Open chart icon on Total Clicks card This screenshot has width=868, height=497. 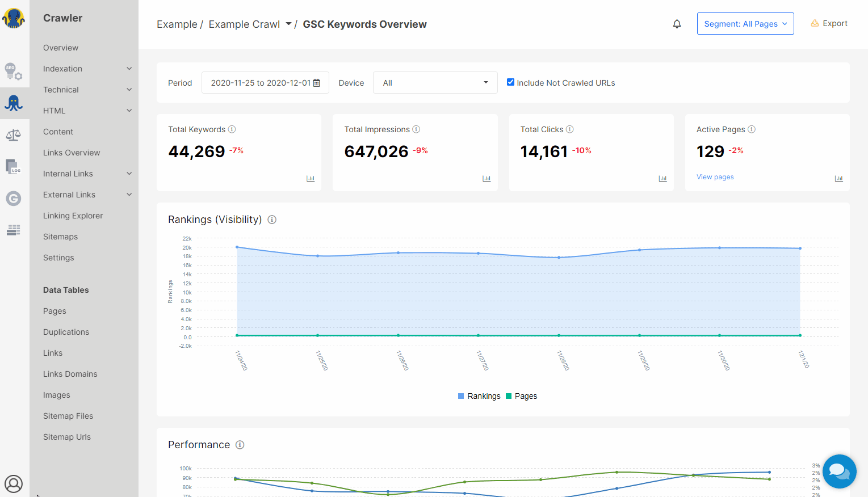[662, 178]
